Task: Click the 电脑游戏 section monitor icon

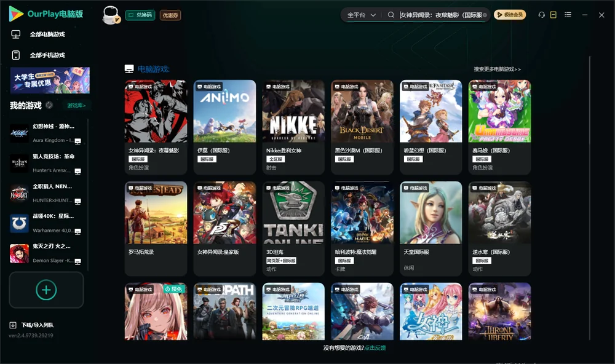Action: coord(129,69)
